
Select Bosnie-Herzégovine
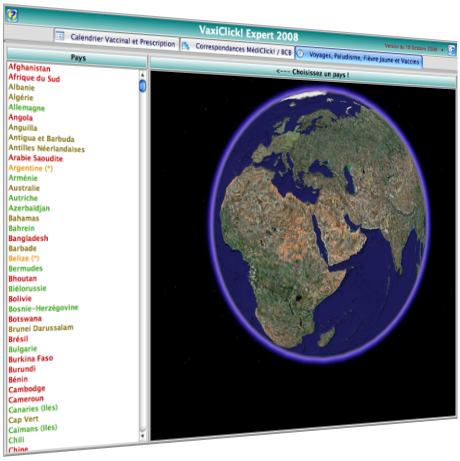click(43, 308)
